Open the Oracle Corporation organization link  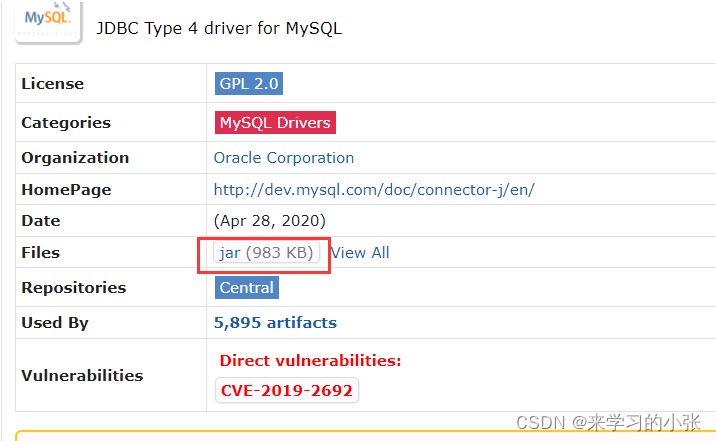coord(284,158)
